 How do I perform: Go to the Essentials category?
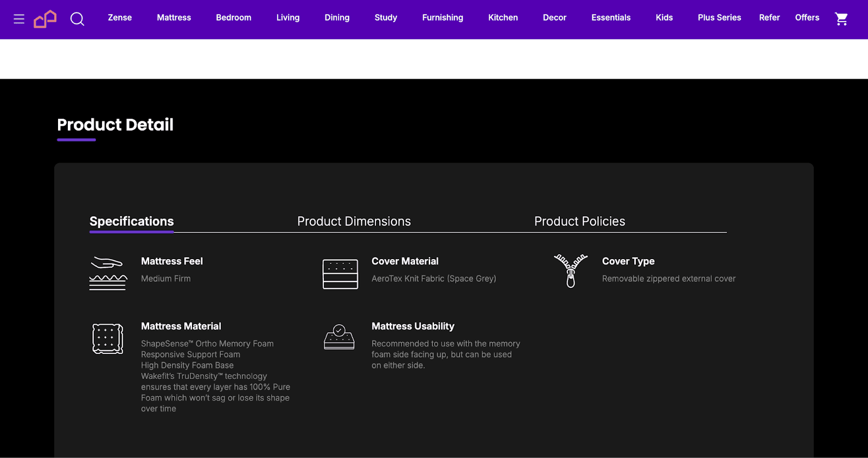click(x=611, y=17)
